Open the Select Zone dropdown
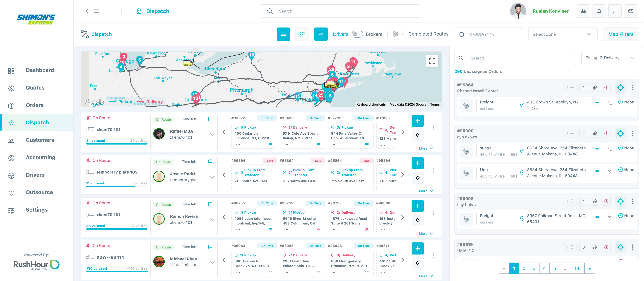This screenshot has height=281, width=644. pyautogui.click(x=563, y=34)
